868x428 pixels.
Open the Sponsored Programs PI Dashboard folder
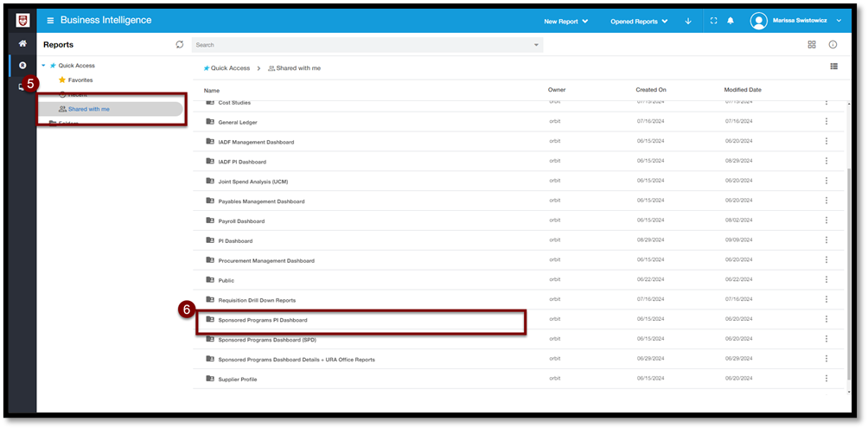point(263,320)
